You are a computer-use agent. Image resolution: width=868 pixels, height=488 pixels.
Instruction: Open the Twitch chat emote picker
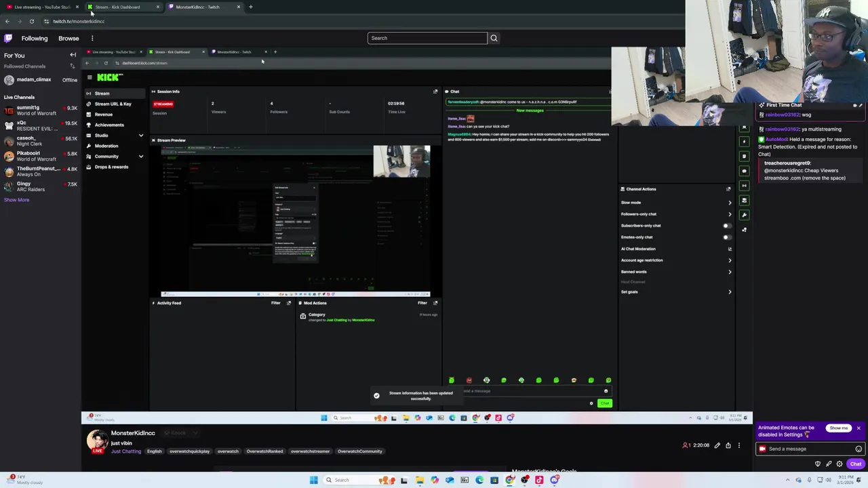[x=859, y=449]
